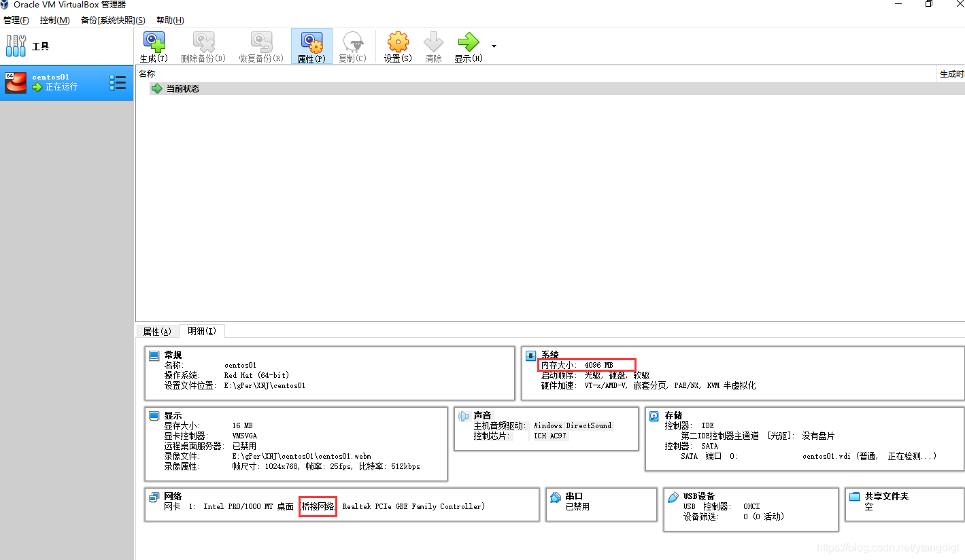
Task: Expand the dropdown arrow next to 显示(H)
Action: 494,46
